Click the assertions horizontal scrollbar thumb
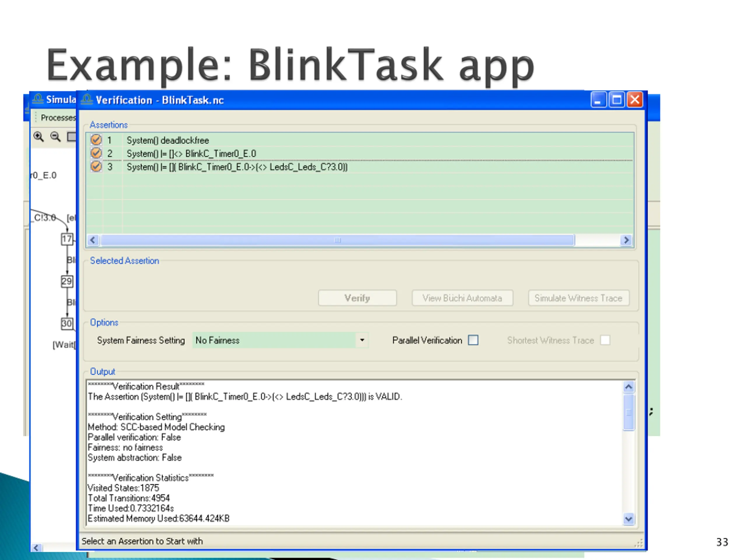 point(337,240)
